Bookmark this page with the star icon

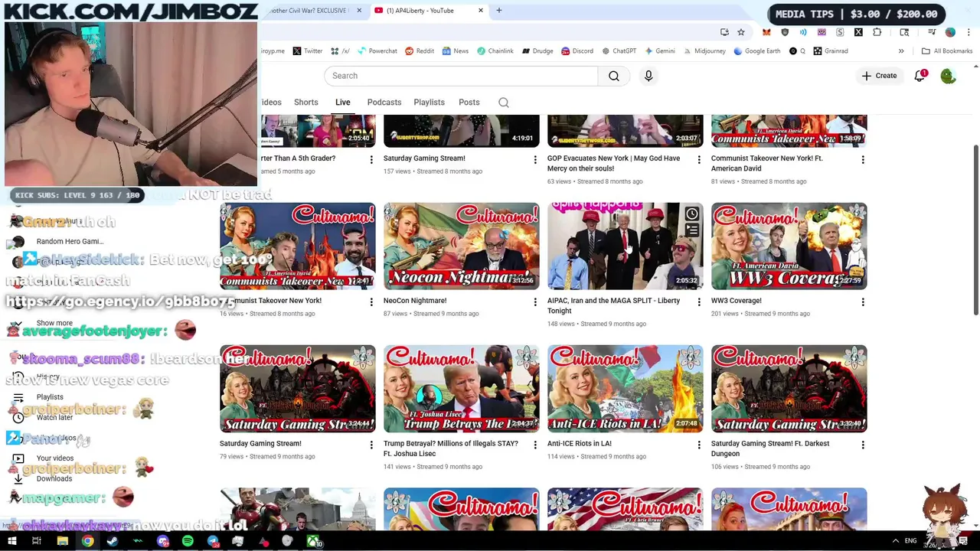741,32
